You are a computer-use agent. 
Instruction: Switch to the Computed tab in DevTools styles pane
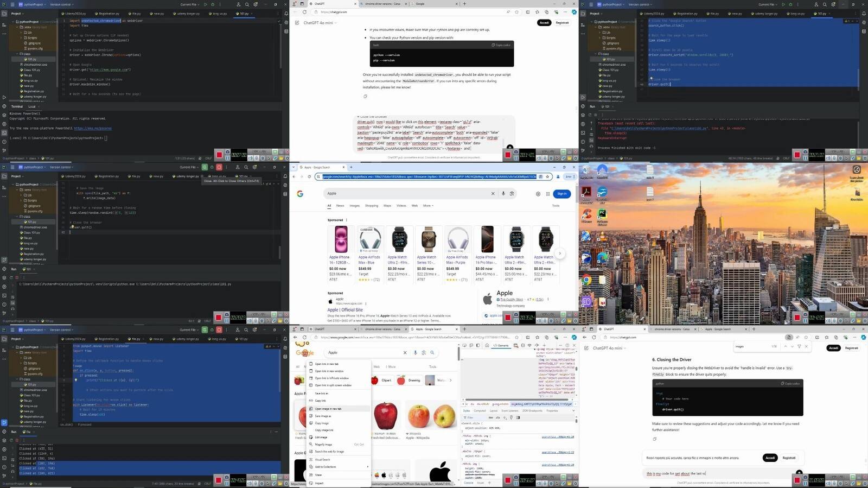click(x=480, y=410)
